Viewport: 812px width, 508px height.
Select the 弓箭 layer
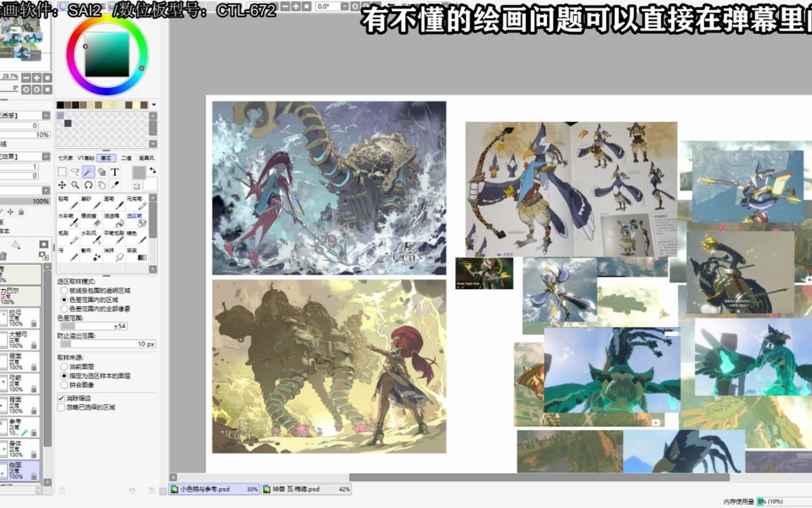click(x=20, y=384)
